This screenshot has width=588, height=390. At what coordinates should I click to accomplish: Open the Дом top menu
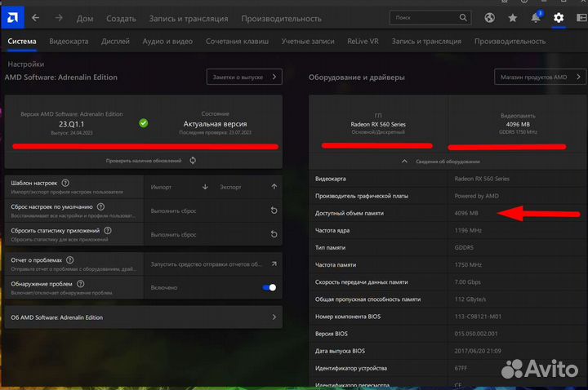point(85,18)
